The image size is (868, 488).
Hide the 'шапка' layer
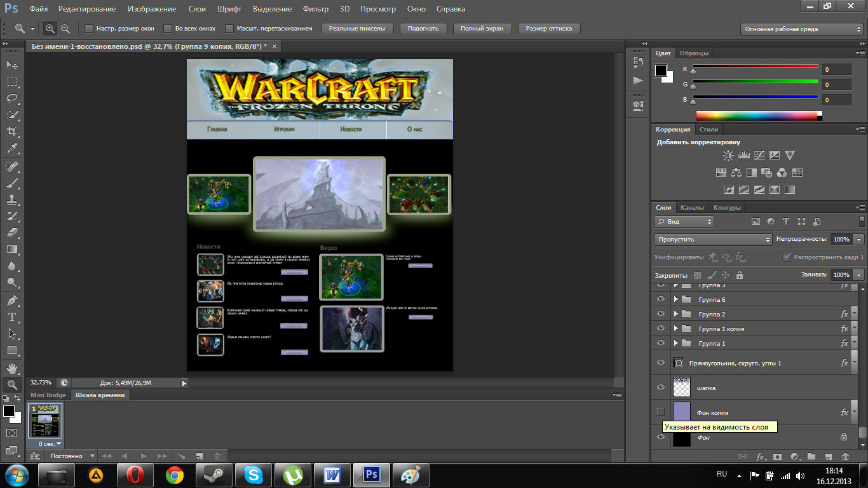[661, 387]
